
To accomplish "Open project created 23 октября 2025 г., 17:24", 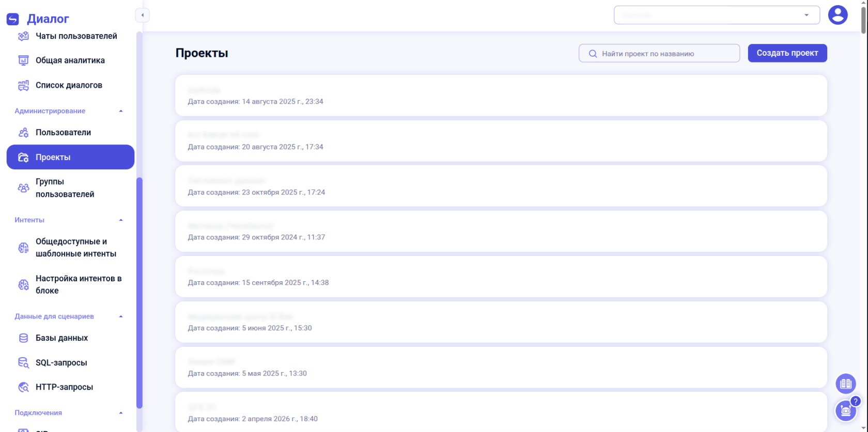I will pyautogui.click(x=501, y=186).
